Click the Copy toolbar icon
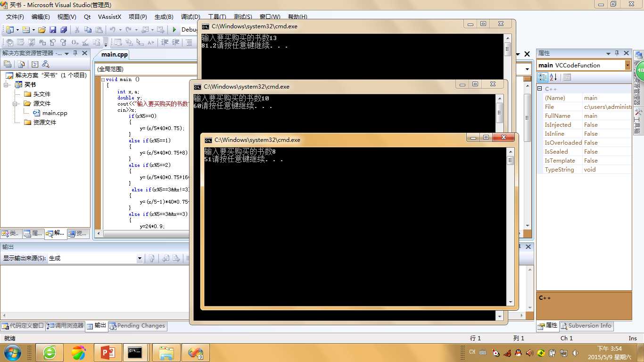 point(88,30)
